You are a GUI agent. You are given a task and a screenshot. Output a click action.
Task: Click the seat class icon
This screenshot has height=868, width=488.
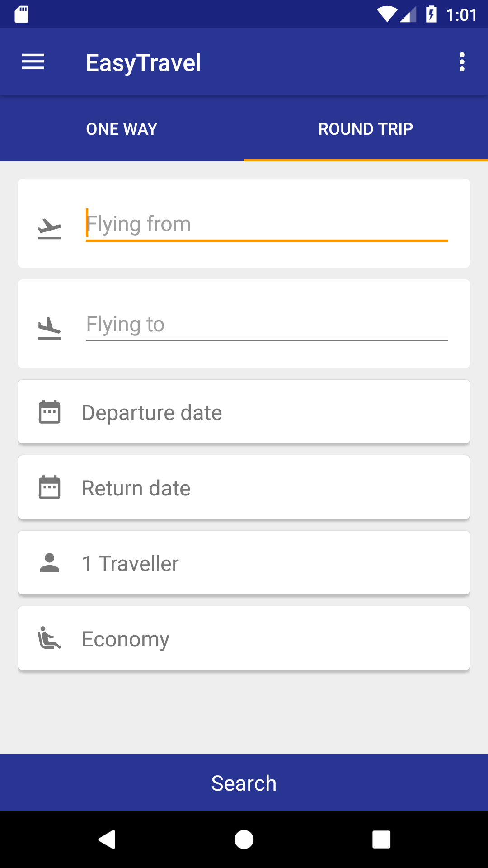click(49, 638)
